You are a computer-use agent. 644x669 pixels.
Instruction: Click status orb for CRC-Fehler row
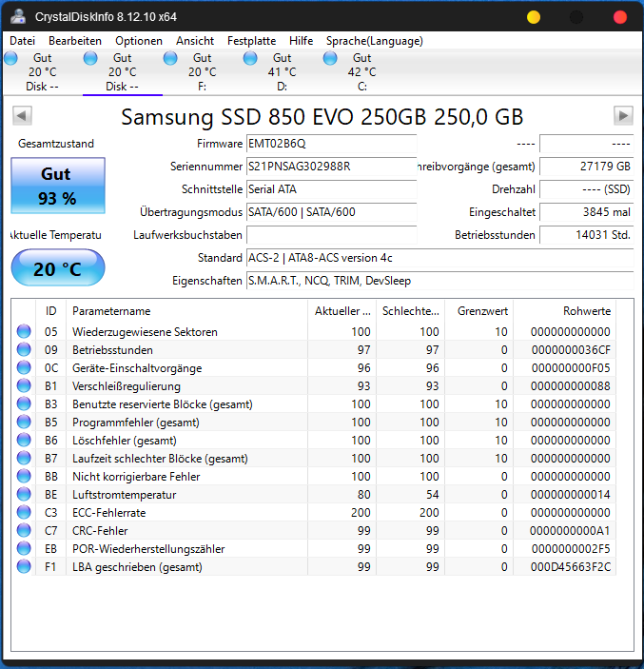coord(24,530)
